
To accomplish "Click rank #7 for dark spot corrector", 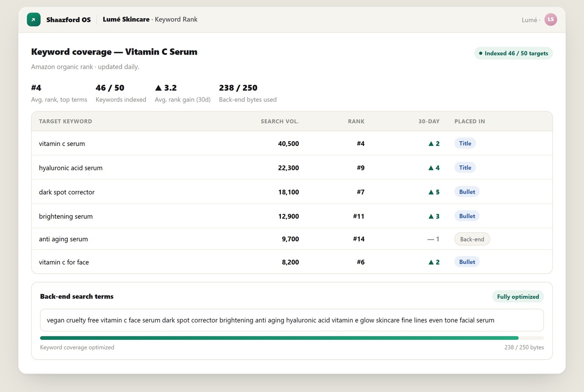I will click(x=361, y=192).
